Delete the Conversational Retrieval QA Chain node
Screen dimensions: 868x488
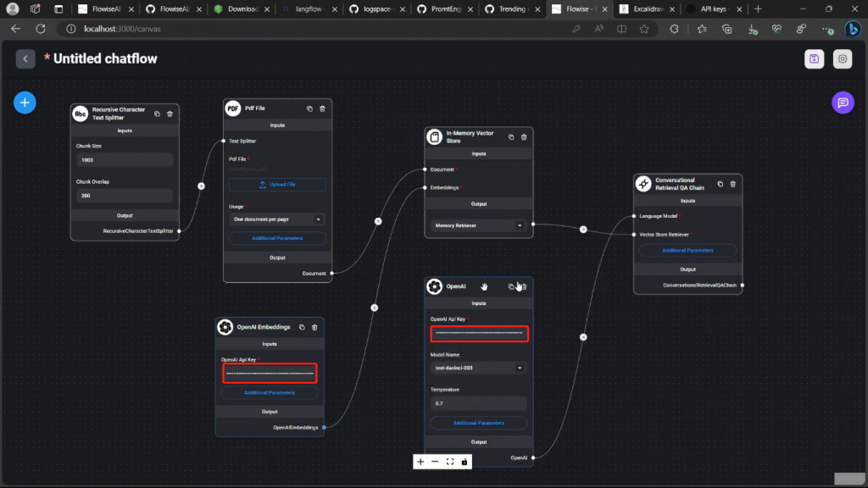pos(733,184)
